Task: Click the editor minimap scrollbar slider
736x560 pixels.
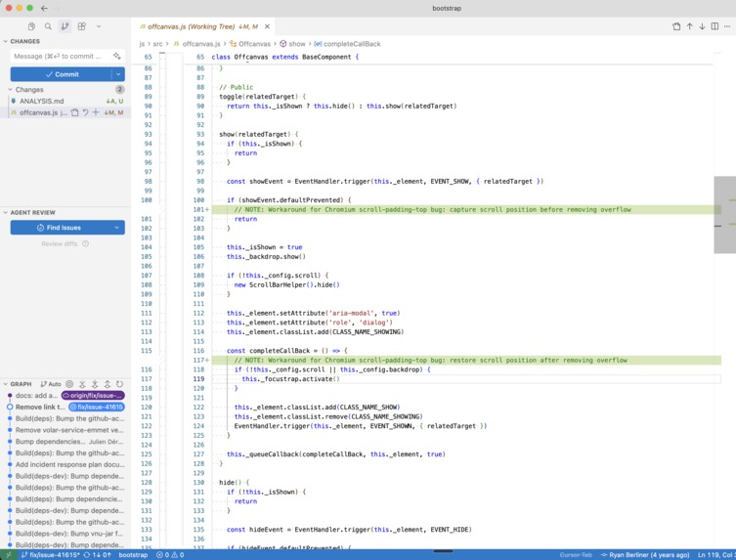Action: [724, 215]
